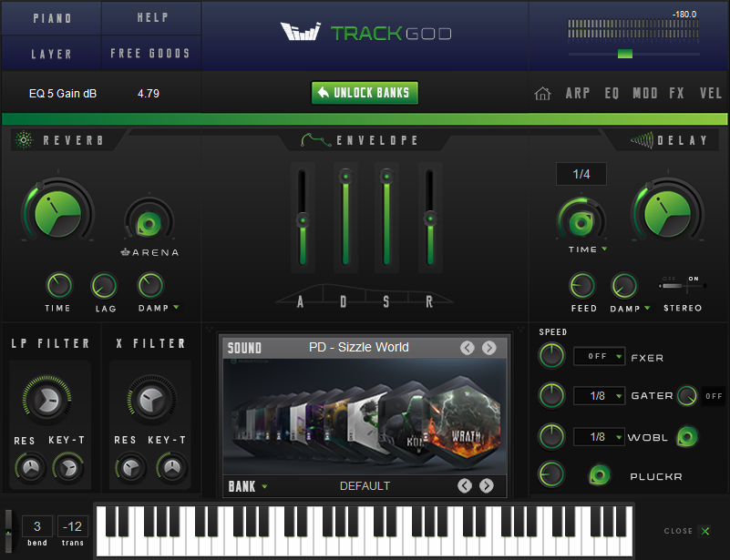This screenshot has width=730, height=560.
Task: Toggle the PLUCKR green enable button
Action: tap(600, 475)
